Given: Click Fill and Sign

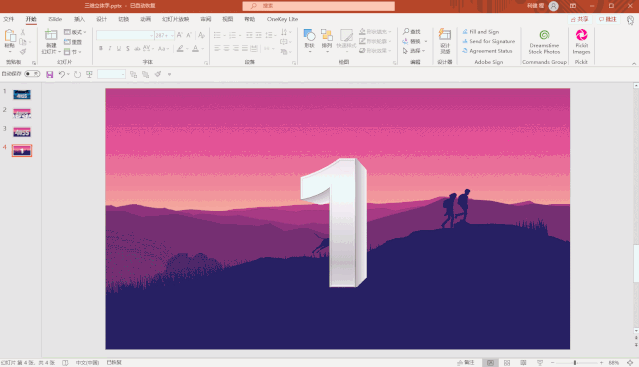Looking at the screenshot, I should click(480, 32).
